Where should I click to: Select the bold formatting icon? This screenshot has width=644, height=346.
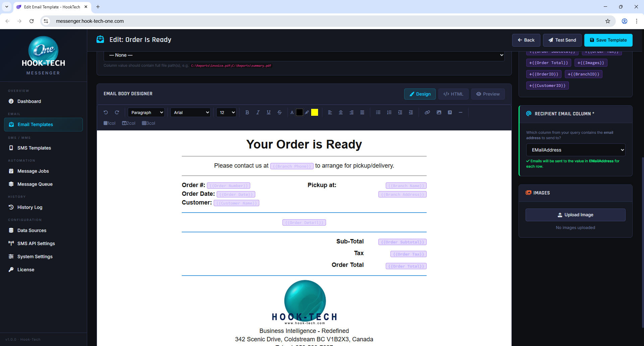pos(247,112)
